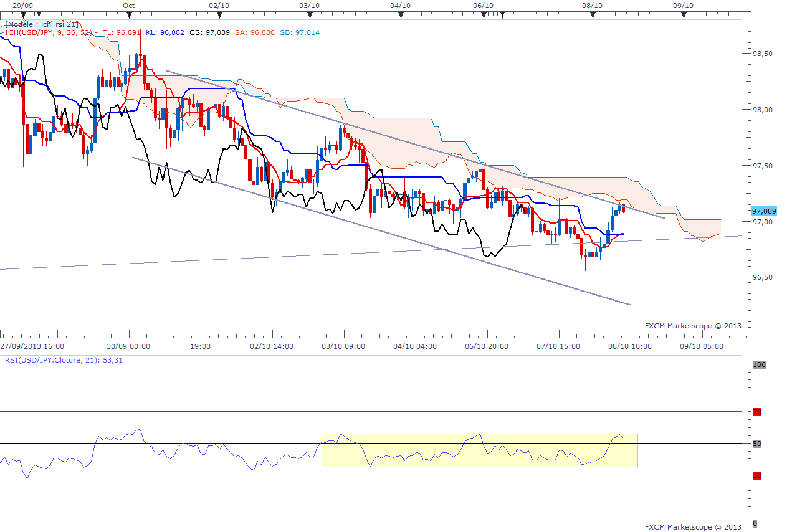787x532 pixels.
Task: Select the yellow highlighted rectangle in RSI panel
Action: pyautogui.click(x=479, y=450)
